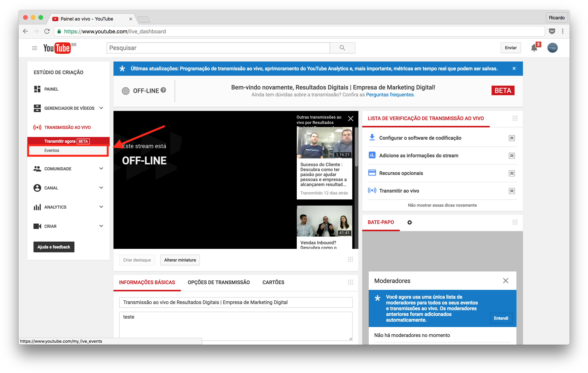The image size is (588, 373).
Task: Click the Pocket extension icon
Action: [552, 31]
